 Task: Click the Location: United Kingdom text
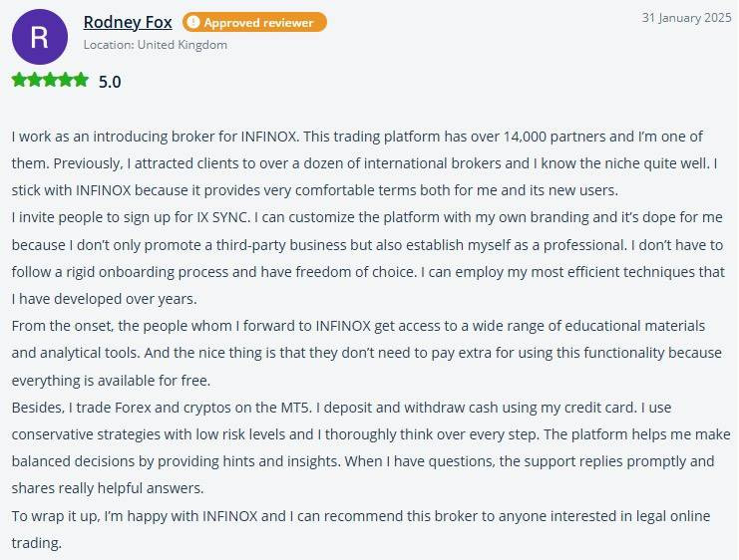pyautogui.click(x=155, y=45)
